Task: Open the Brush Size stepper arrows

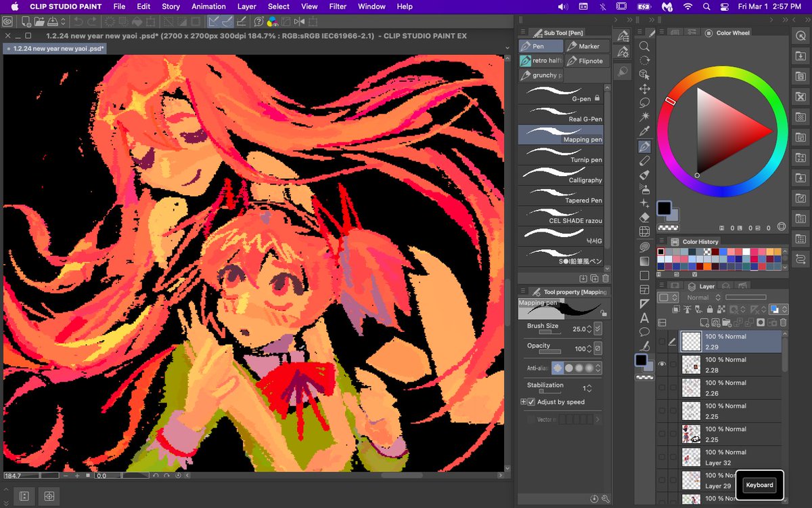Action: tap(589, 329)
